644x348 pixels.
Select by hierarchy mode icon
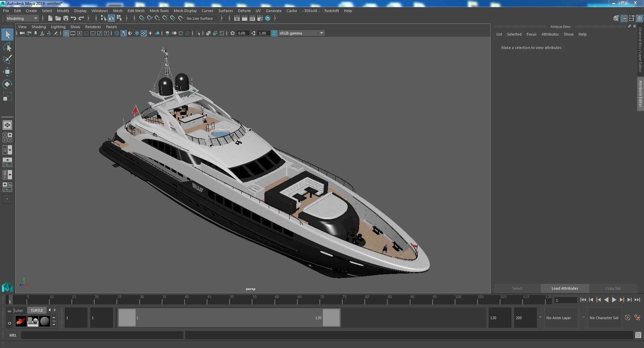103,18
